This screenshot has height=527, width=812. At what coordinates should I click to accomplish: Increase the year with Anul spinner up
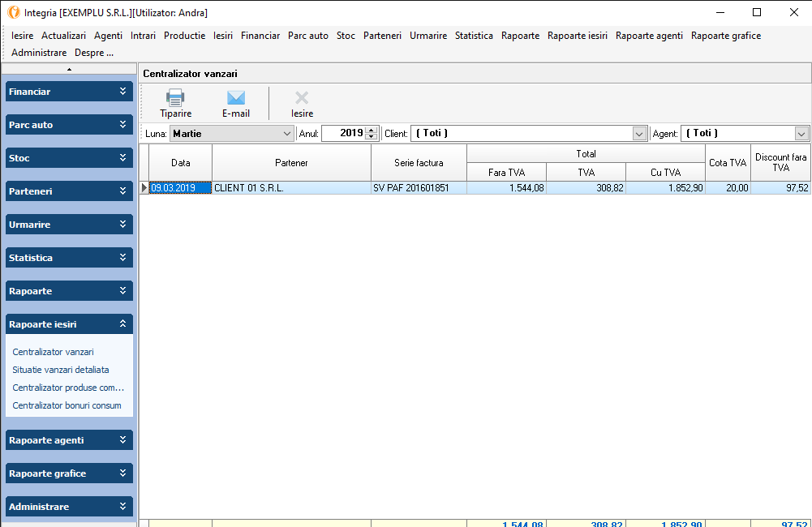point(372,131)
